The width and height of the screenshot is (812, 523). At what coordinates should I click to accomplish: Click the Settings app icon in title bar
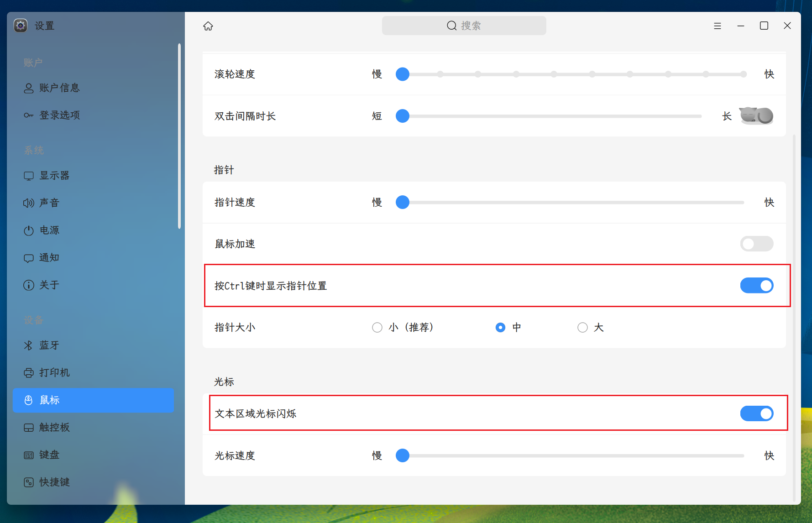(21, 26)
